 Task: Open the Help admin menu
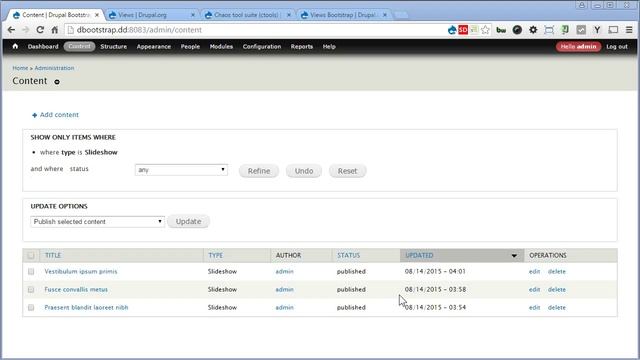[x=329, y=47]
